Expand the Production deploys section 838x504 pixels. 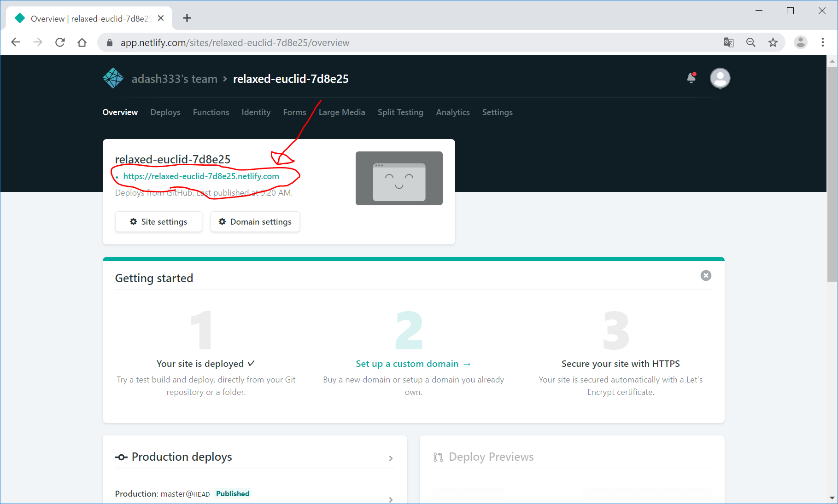(391, 458)
